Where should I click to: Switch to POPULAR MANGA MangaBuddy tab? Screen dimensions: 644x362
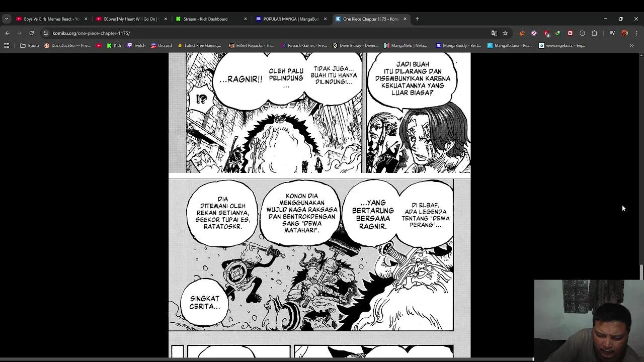point(291,19)
